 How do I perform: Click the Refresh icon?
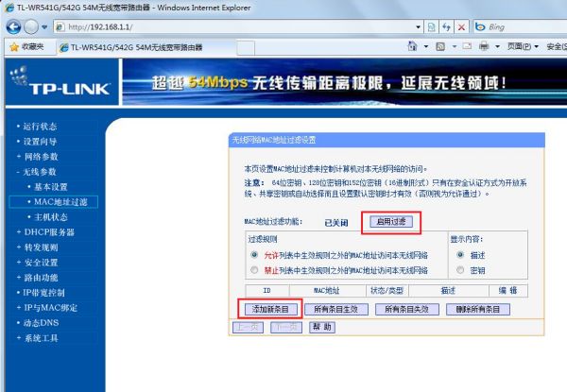click(x=446, y=27)
